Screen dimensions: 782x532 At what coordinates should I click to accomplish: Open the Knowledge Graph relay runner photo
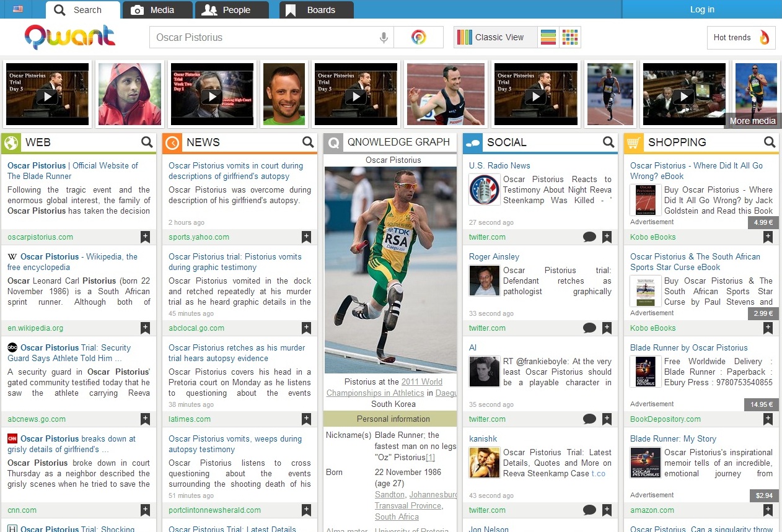click(390, 269)
